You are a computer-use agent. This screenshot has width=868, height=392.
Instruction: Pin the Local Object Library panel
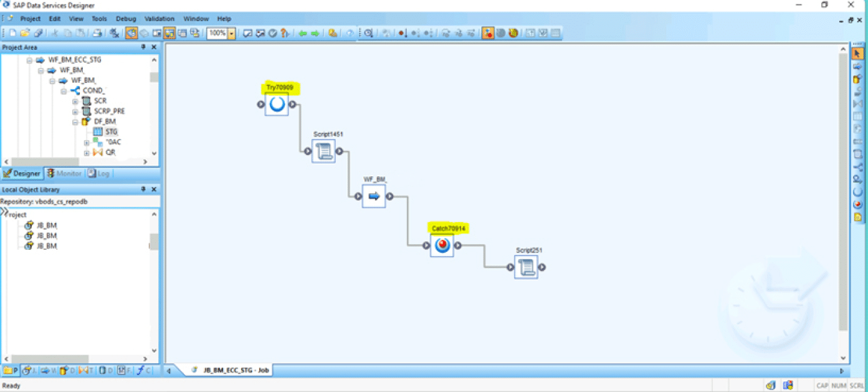(143, 189)
